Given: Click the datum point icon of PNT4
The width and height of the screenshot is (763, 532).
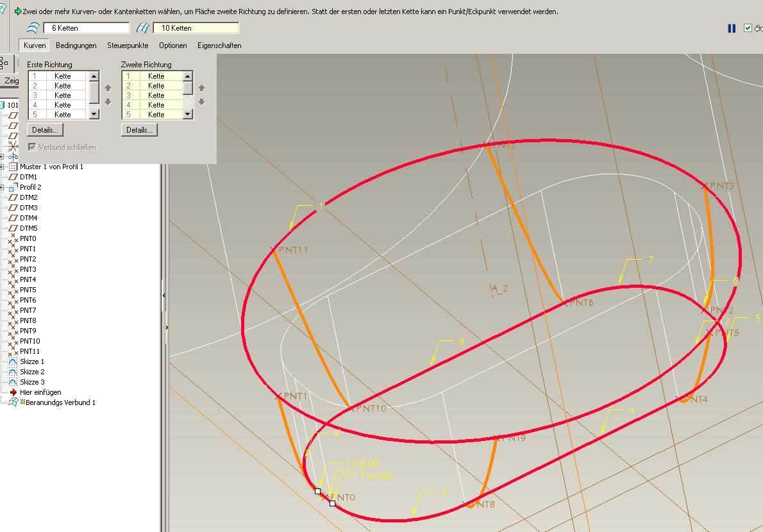Looking at the screenshot, I should click(x=13, y=279).
